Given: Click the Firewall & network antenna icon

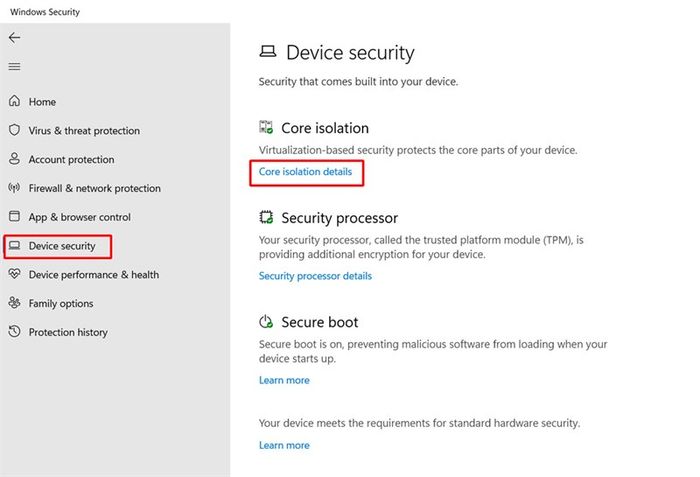Looking at the screenshot, I should tap(14, 188).
